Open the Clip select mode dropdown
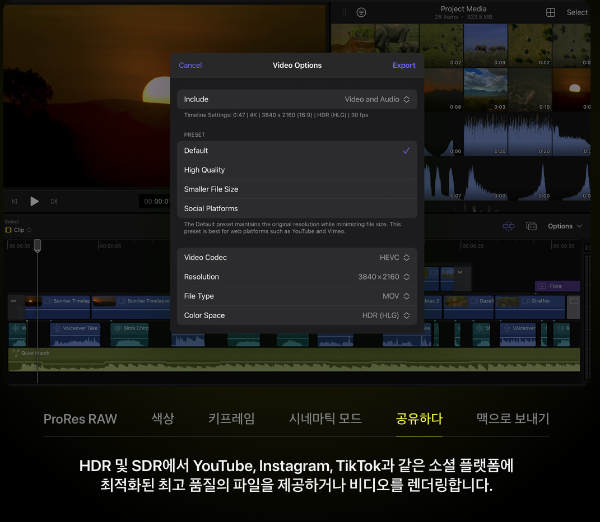The width and height of the screenshot is (600, 522). [x=18, y=230]
